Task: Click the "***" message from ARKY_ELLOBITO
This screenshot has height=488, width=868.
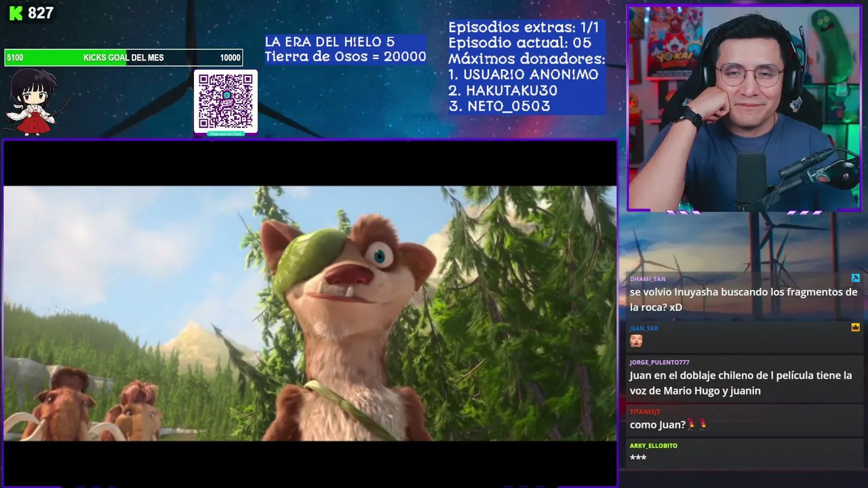Action: (638, 457)
